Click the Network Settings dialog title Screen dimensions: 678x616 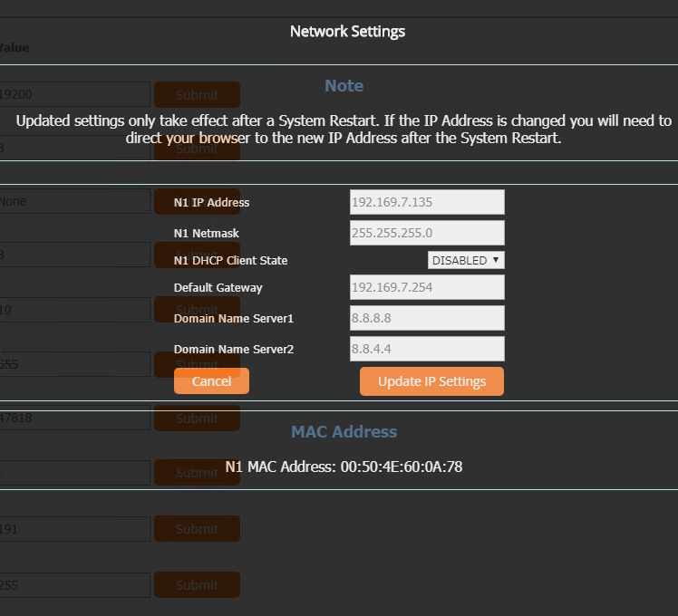tap(347, 32)
